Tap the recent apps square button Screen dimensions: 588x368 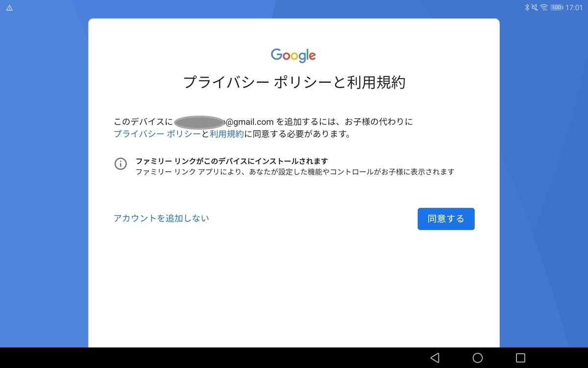[520, 358]
